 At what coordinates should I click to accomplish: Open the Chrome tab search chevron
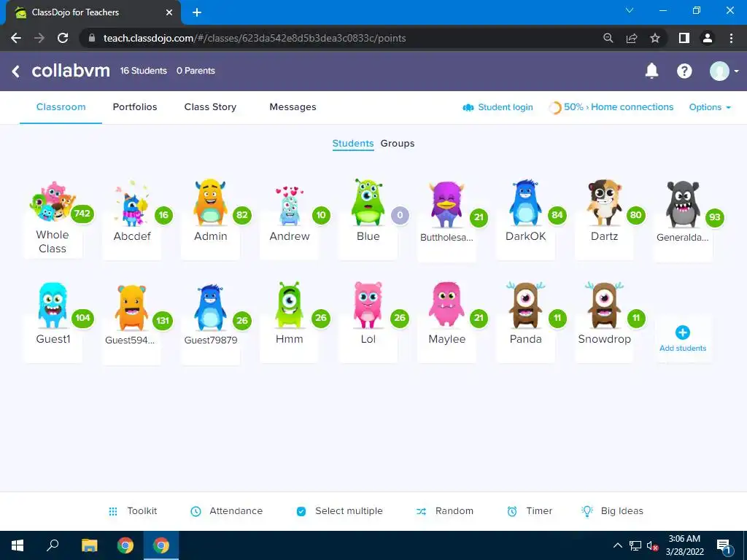click(x=630, y=10)
